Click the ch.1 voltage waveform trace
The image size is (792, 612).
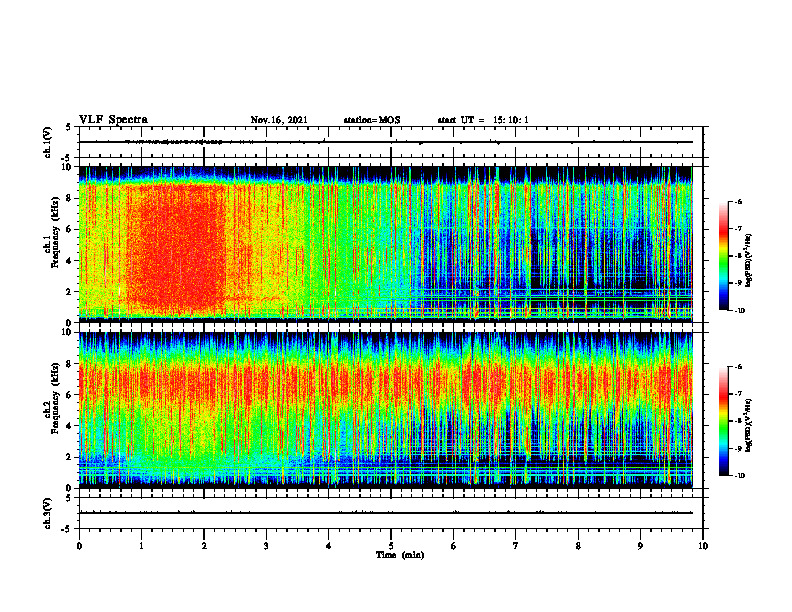pos(386,142)
